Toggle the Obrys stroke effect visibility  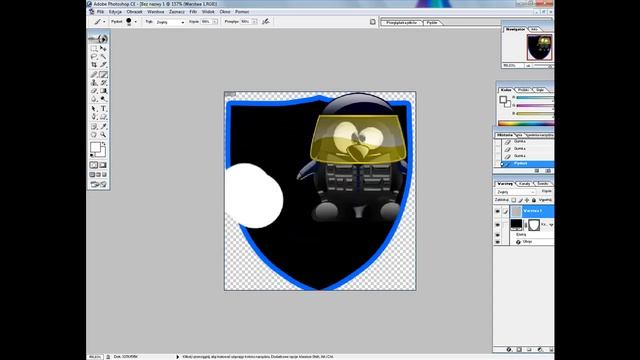pyautogui.click(x=497, y=242)
